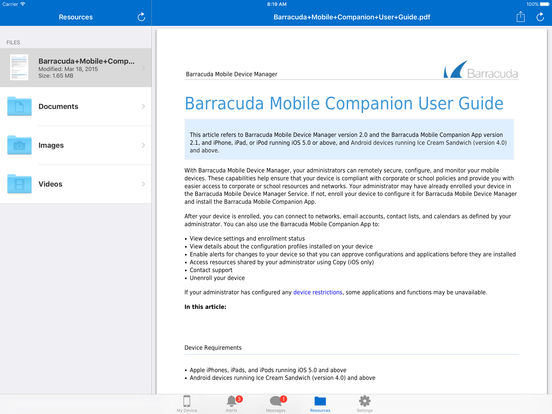The height and width of the screenshot is (414, 552).
Task: Click the Barracuda Mobile Device Manager header text
Action: [231, 74]
